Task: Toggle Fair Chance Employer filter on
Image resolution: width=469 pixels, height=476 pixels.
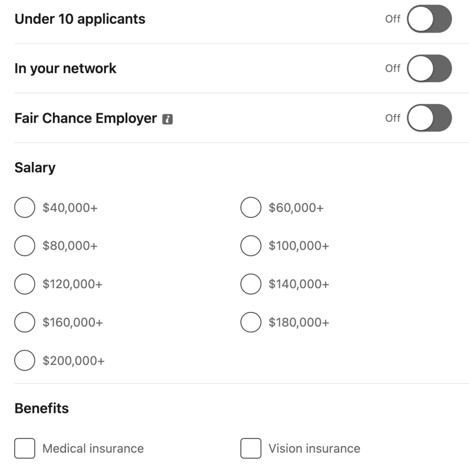Action: (429, 118)
